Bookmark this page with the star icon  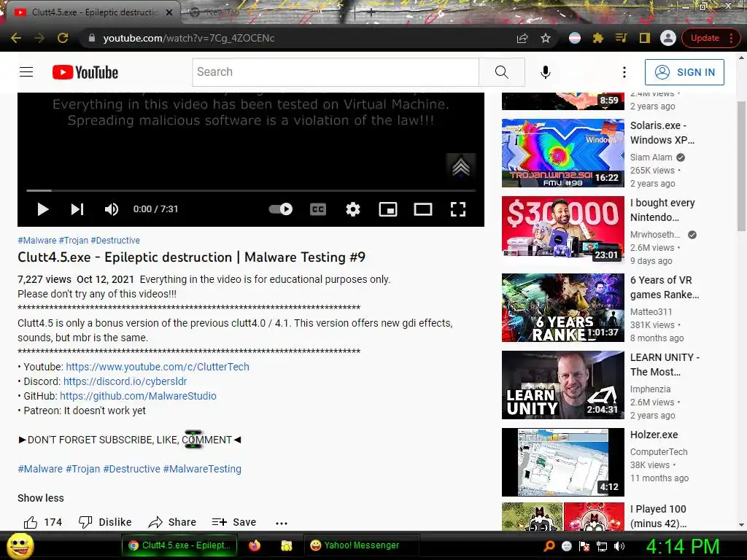pyautogui.click(x=546, y=38)
